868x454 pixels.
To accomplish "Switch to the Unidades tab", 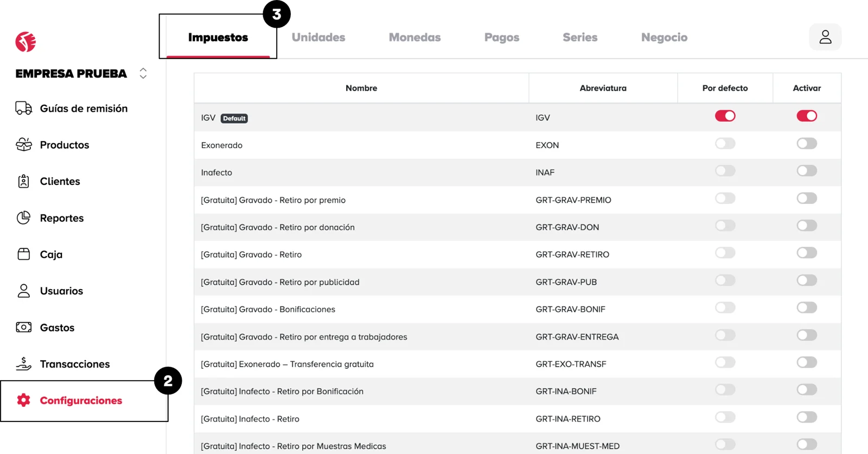I will 318,37.
